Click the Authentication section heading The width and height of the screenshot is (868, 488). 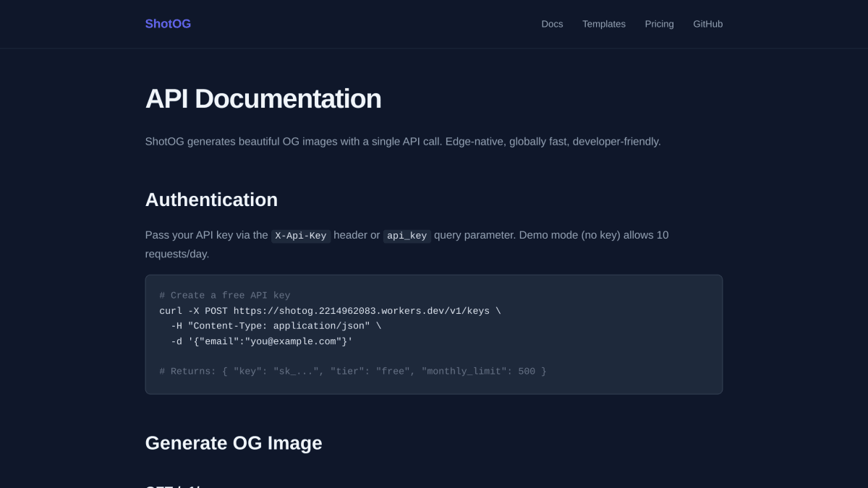(211, 200)
